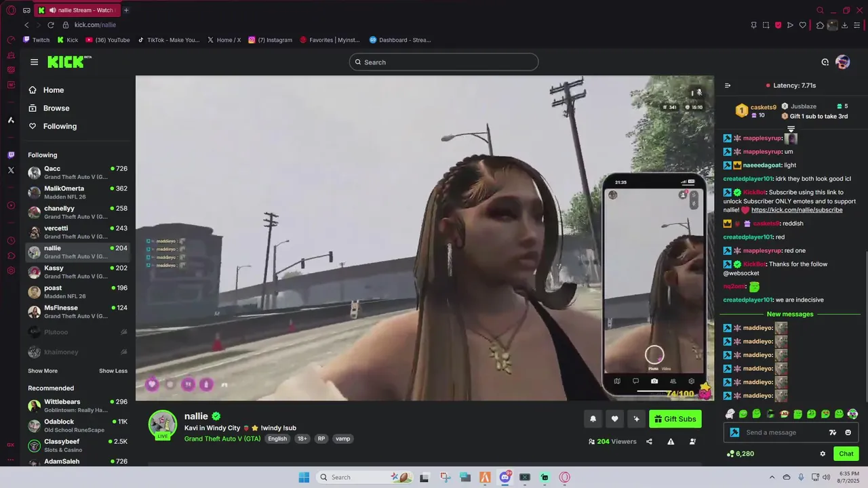Open the Kick hamburger menu
The width and height of the screenshot is (868, 488).
34,62
